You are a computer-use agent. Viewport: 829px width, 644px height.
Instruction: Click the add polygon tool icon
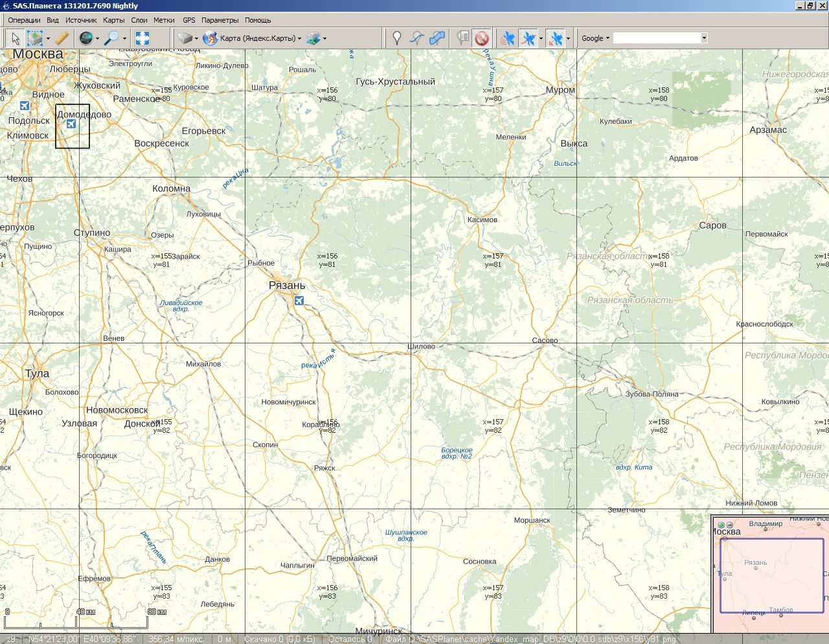[437, 38]
